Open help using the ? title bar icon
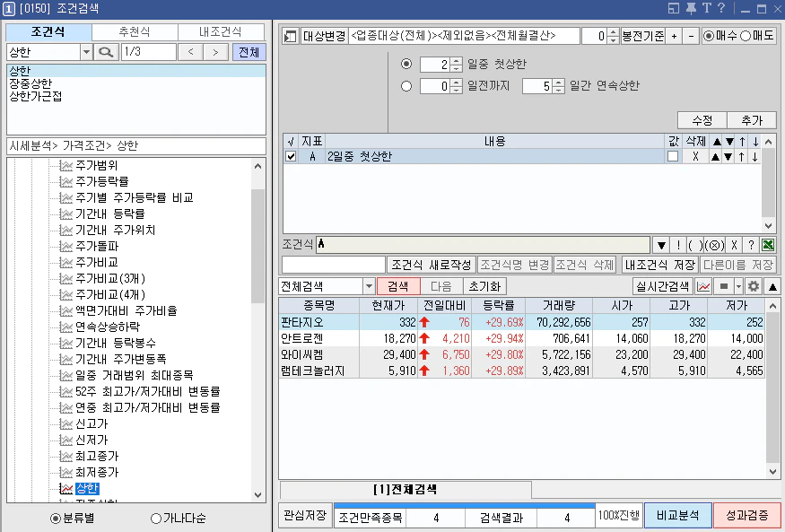The image size is (785, 532). click(721, 9)
